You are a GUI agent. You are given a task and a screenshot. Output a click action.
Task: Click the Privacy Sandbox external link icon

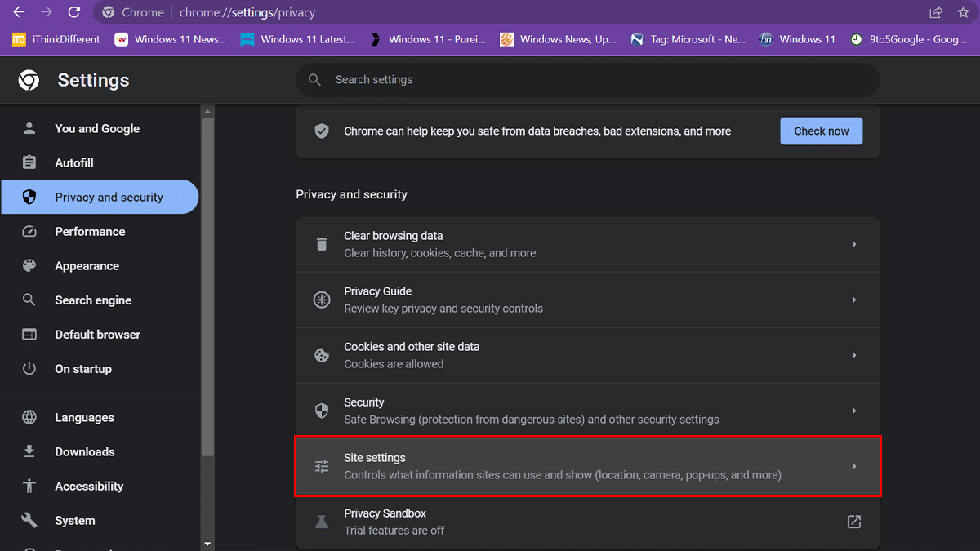coord(853,522)
